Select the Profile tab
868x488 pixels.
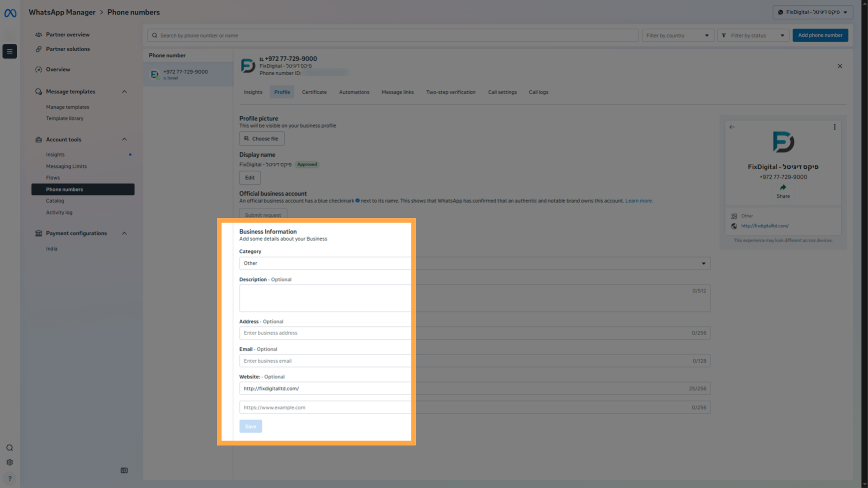[282, 92]
